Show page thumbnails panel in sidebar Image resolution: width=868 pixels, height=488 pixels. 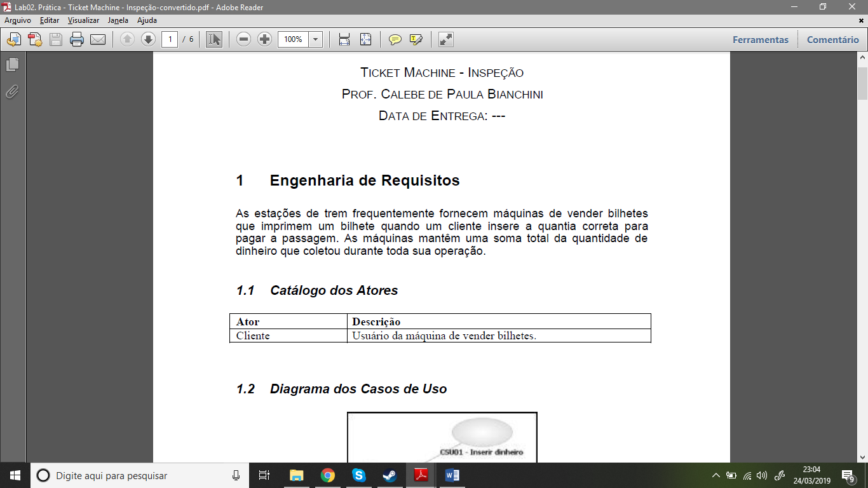point(13,65)
